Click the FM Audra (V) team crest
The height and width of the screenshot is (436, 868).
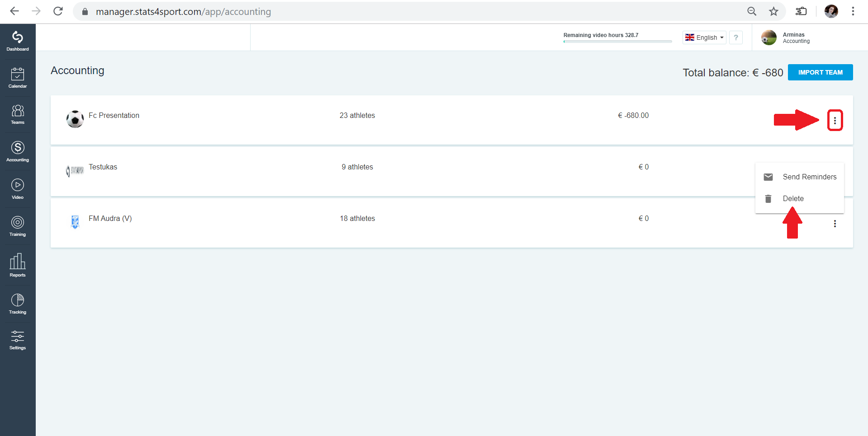(75, 222)
